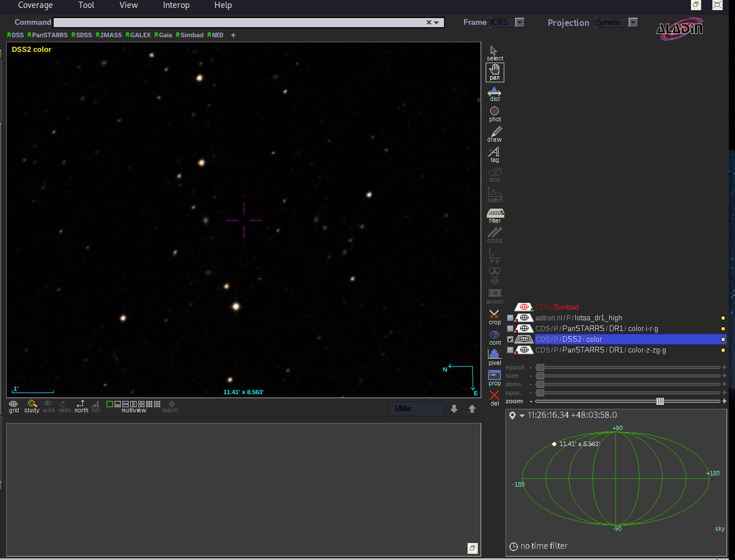Viewport: 735px width, 560px height.
Task: Enable the lotss_dr1_high layer checkbox
Action: (510, 318)
